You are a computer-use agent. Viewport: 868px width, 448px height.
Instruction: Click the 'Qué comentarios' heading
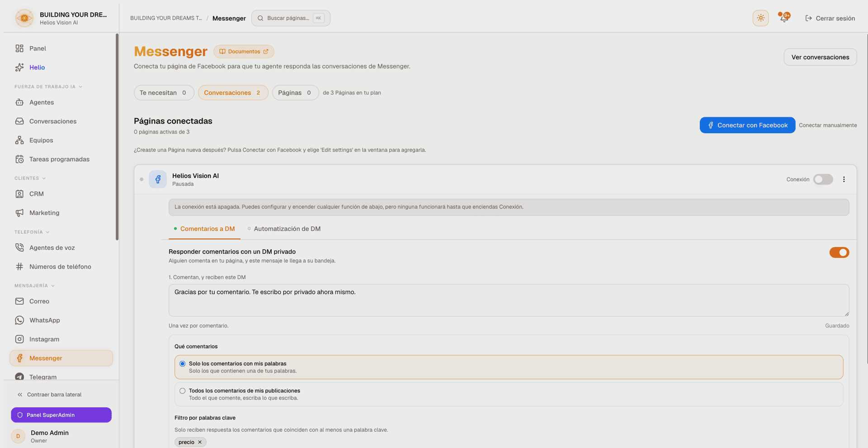pyautogui.click(x=196, y=347)
